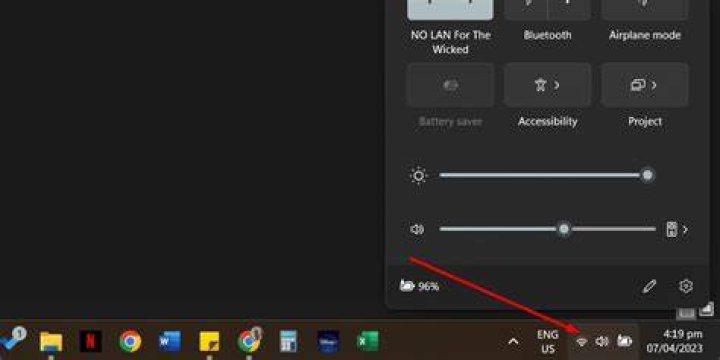Open the Chrome icon with profile badge
Image resolution: width=720 pixels, height=360 pixels.
pos(249,341)
